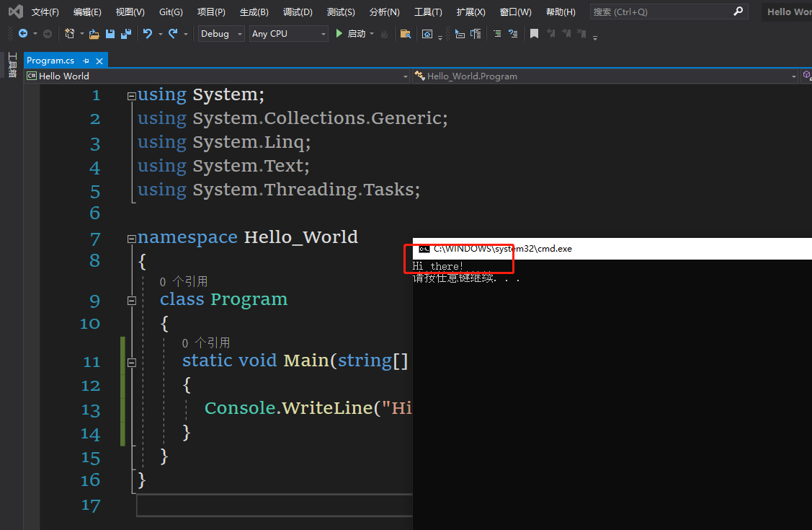Open the Hello World project scope dropdown
The image size is (812, 530).
406,76
